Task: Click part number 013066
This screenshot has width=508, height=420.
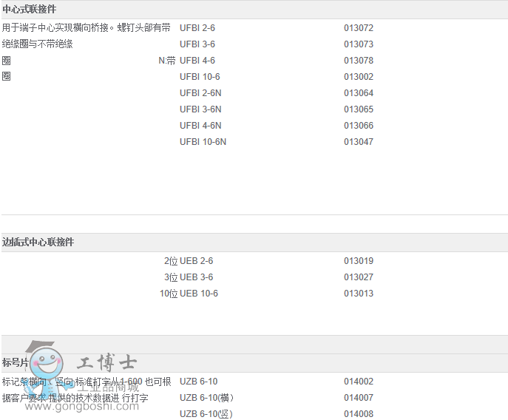Action: 359,126
